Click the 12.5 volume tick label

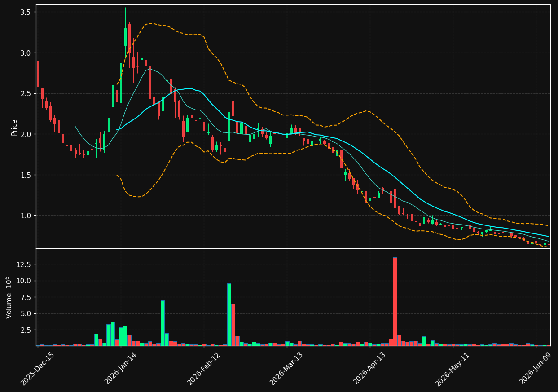click(x=23, y=264)
